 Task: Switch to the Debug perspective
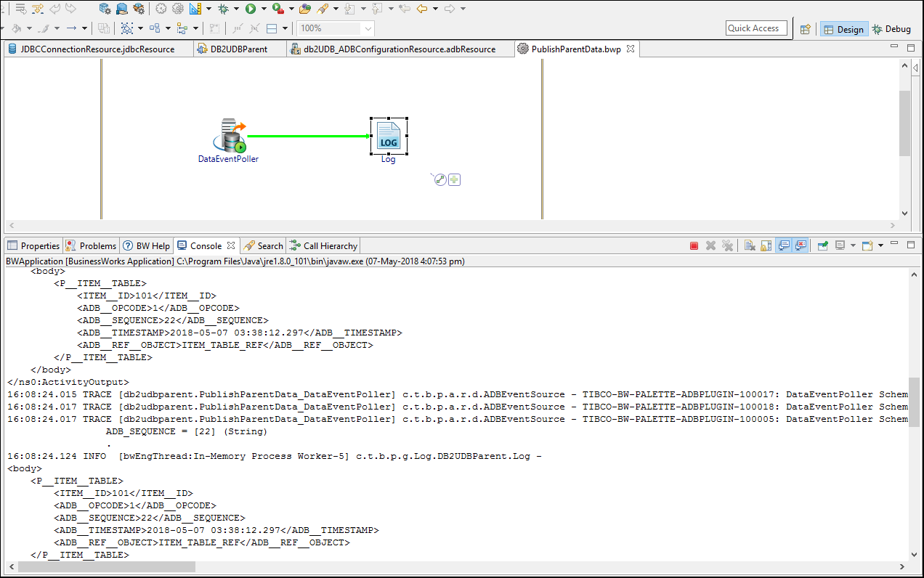coord(891,29)
